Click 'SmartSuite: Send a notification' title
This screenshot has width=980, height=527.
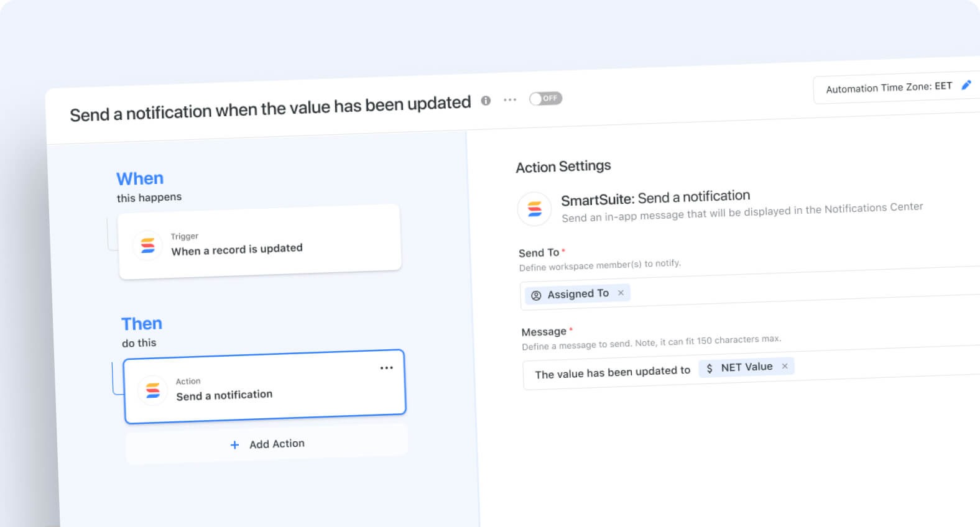click(x=655, y=198)
